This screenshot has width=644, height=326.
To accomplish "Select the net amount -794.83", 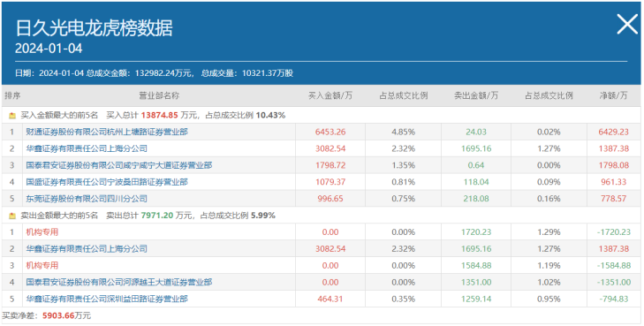I will click(614, 299).
